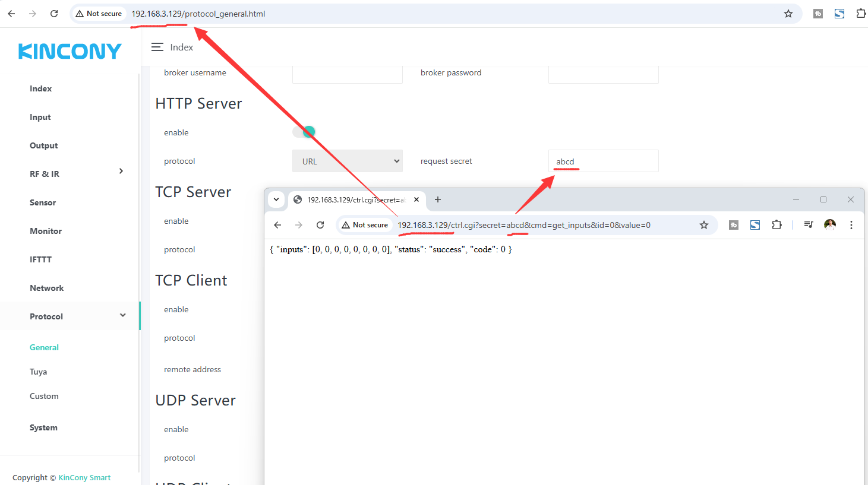Screen dimensions: 868x485
Task: Reload the inner browser window page
Action: 320,225
